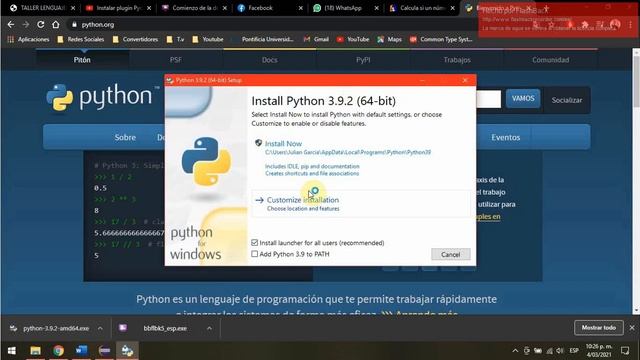
Task: Open the T.v bookmark folder
Action: click(x=176, y=39)
